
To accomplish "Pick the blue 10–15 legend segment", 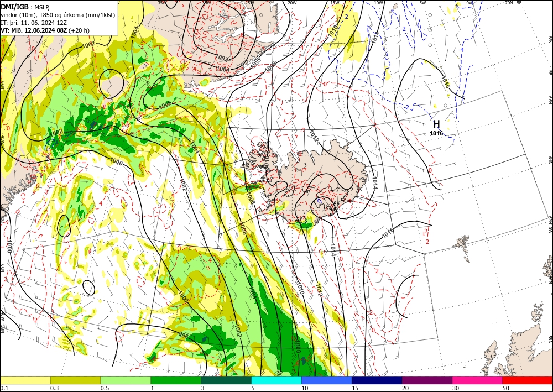I will (x=327, y=380).
